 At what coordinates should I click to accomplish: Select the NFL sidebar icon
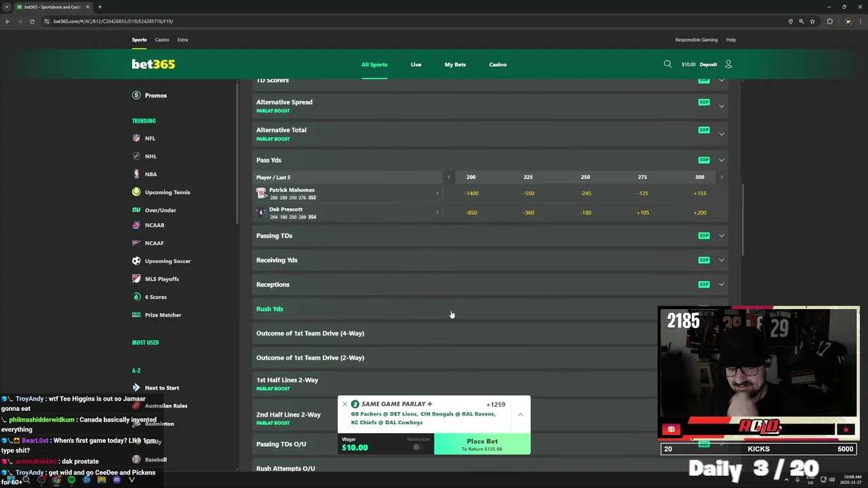pyautogui.click(x=136, y=138)
